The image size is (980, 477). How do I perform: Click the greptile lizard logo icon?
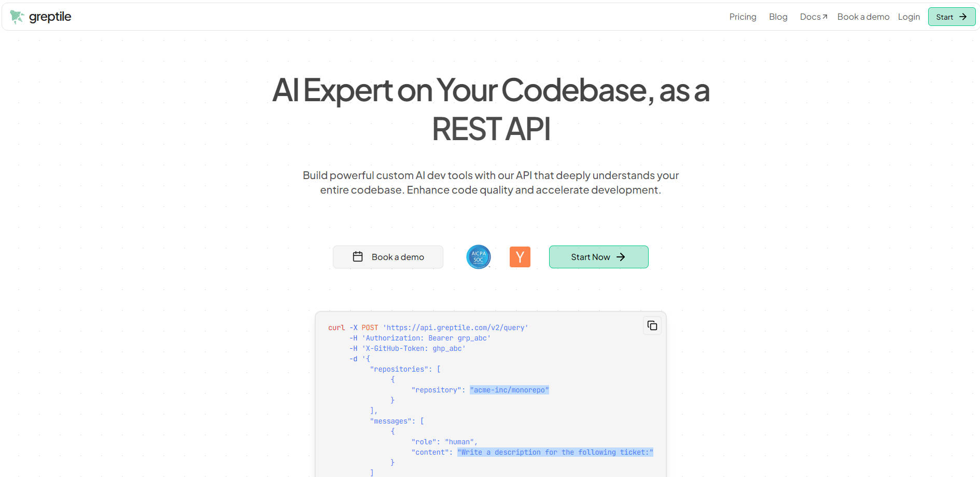(x=17, y=17)
